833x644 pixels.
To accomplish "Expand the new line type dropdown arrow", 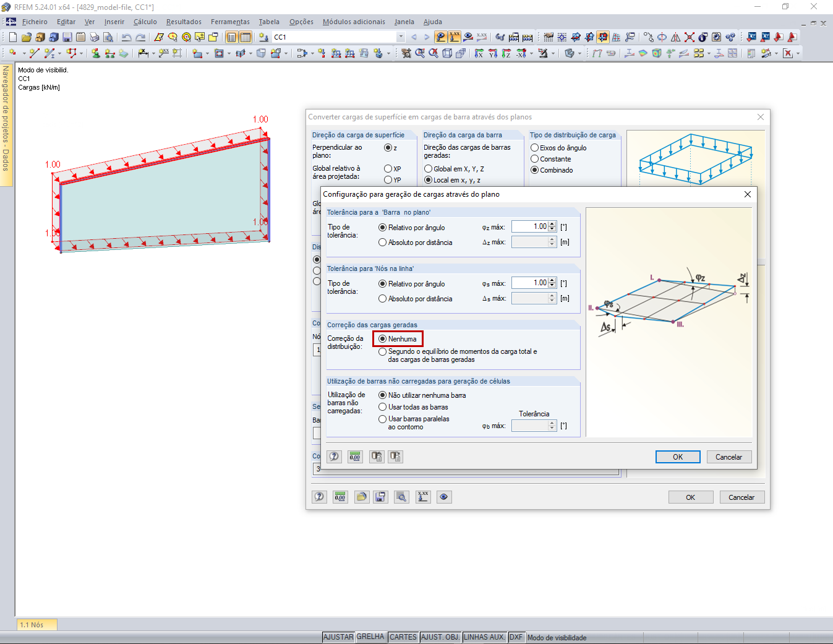I will pos(60,54).
